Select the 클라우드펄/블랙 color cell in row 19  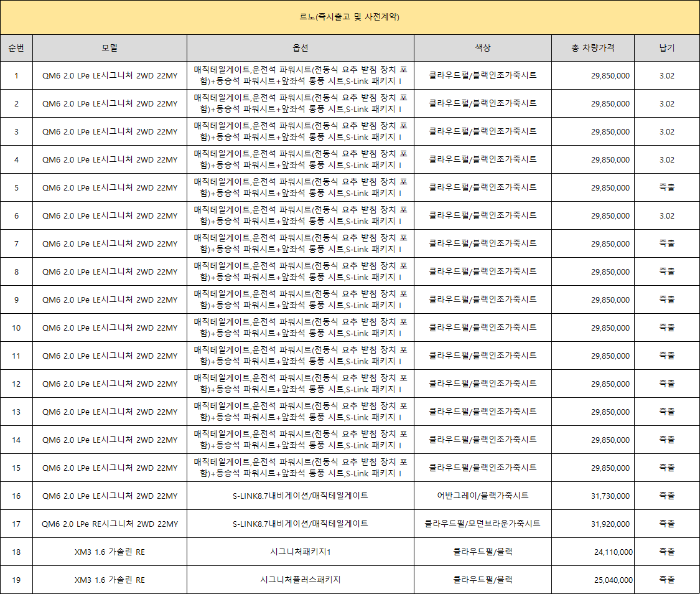coord(483,580)
